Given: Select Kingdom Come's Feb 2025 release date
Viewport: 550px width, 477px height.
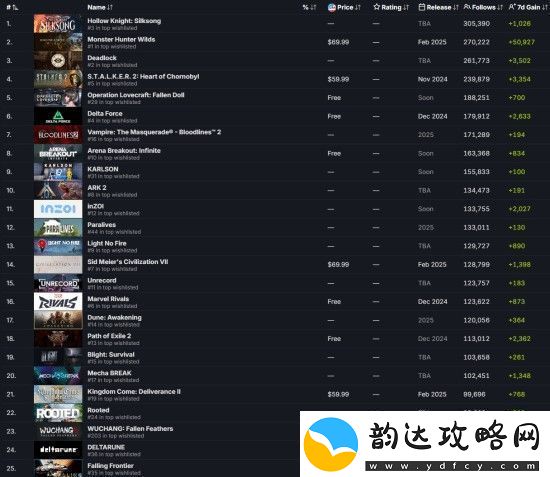Looking at the screenshot, I should (432, 394).
